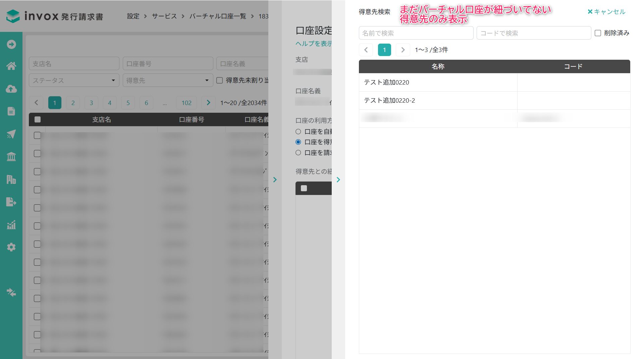Select the paper plane send icon
The image size is (644, 359).
(11, 134)
